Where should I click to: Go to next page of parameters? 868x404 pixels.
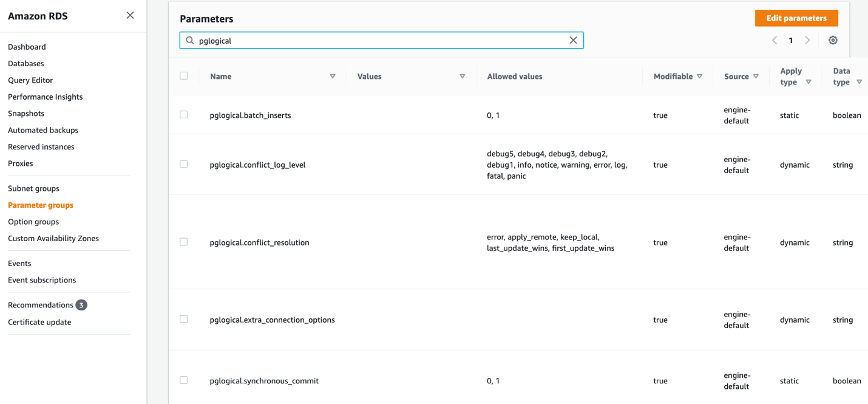click(807, 40)
